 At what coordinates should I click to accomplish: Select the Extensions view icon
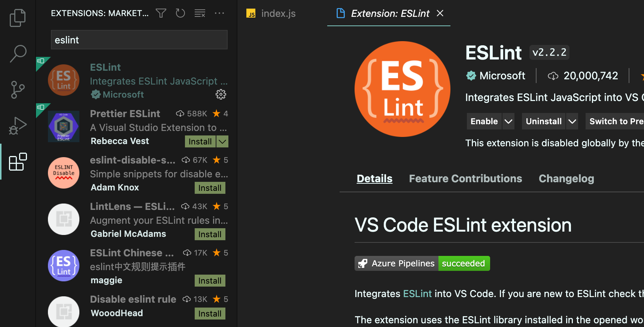coord(18,162)
